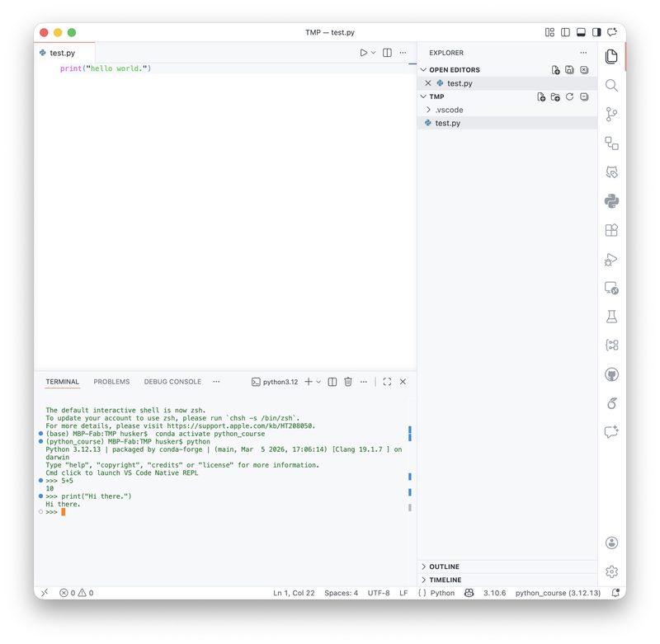
Task: Open the Run and Debug view
Action: coord(611,259)
